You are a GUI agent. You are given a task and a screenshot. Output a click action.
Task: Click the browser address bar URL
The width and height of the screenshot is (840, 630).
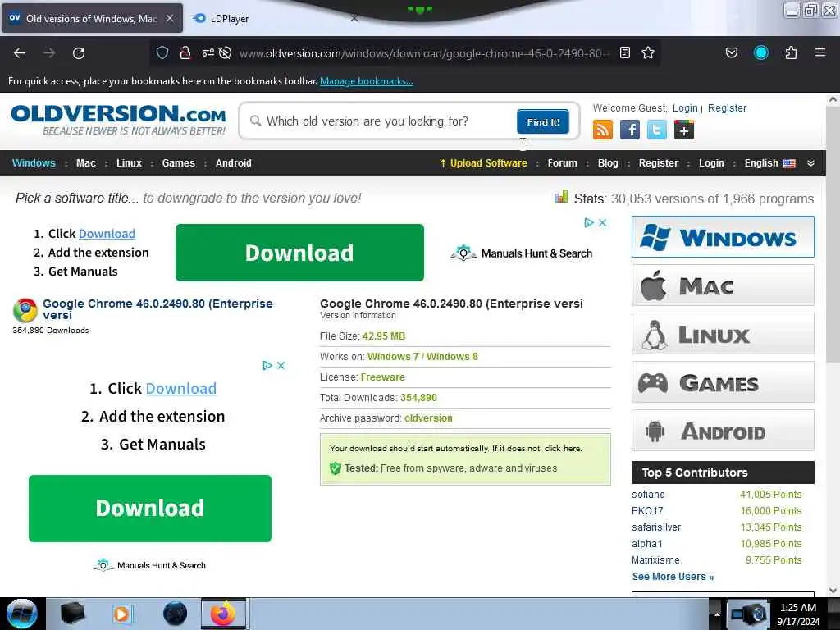pos(423,53)
